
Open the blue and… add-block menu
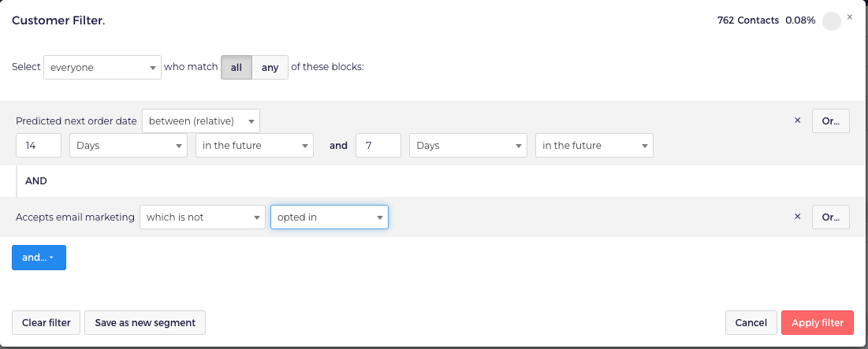pyautogui.click(x=39, y=258)
